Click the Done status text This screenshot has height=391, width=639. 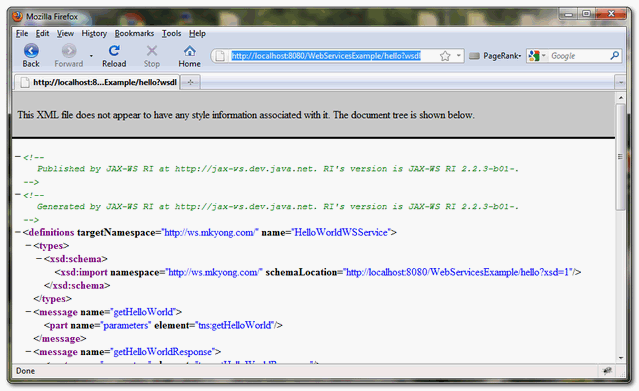tap(25, 371)
